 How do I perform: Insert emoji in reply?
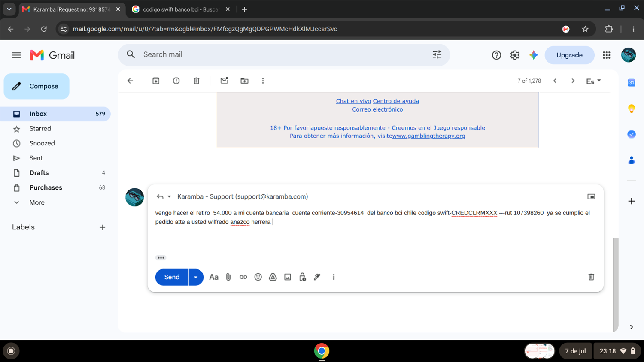click(x=258, y=277)
